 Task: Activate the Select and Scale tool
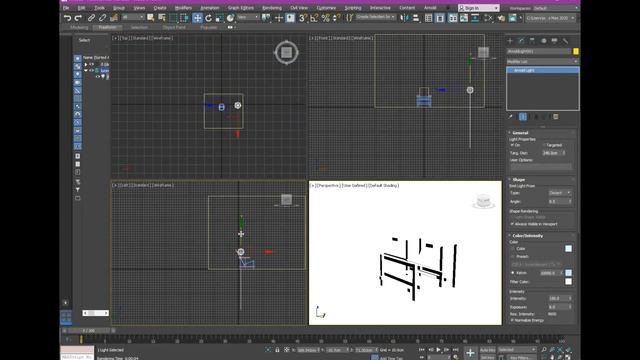[220, 18]
